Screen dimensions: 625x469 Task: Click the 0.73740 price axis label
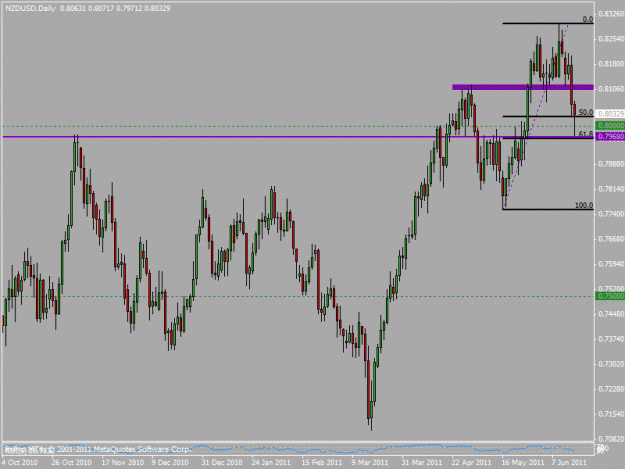coord(611,339)
